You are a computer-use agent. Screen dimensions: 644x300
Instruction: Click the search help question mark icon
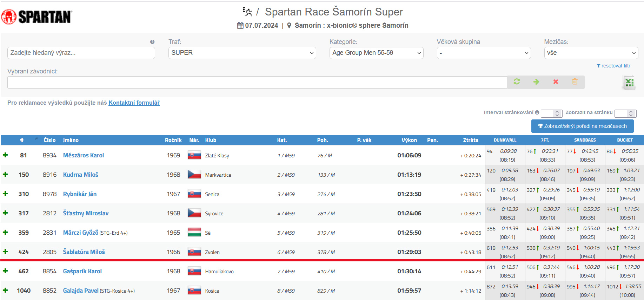(x=152, y=42)
